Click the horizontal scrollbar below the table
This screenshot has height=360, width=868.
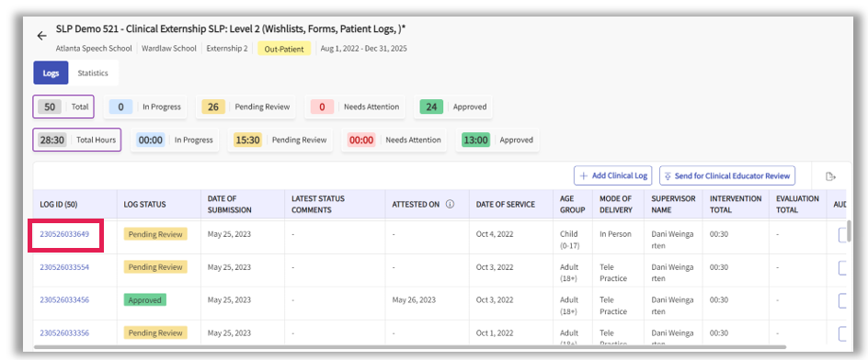410,347
